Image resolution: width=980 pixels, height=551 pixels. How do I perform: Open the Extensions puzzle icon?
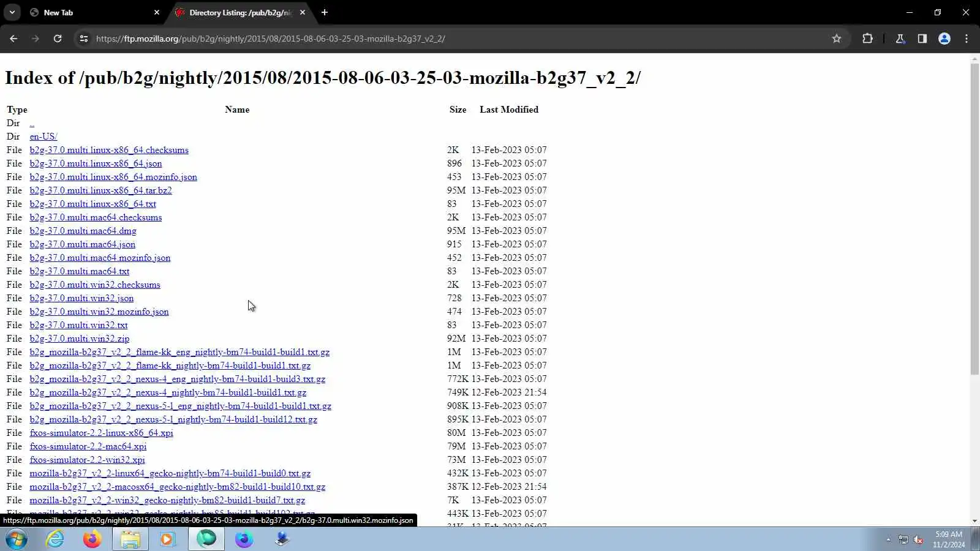click(867, 39)
